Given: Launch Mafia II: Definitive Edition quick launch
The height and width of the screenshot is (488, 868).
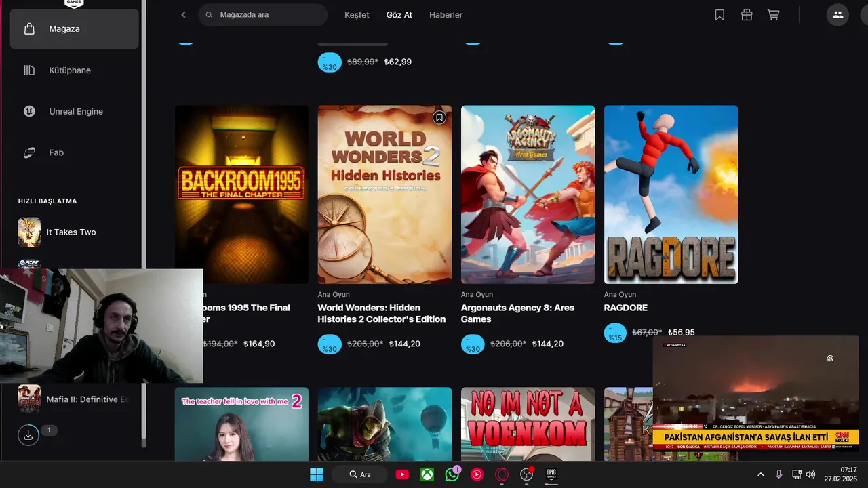Looking at the screenshot, I should pos(74,399).
